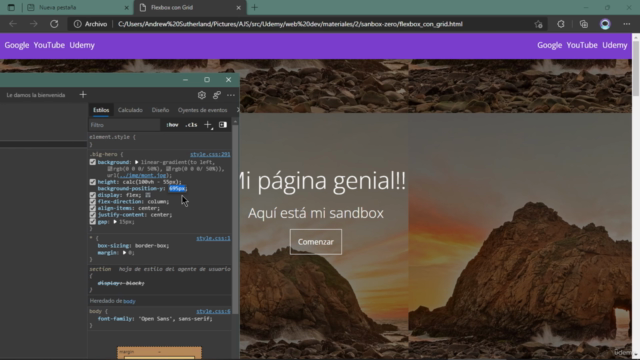Expand the margin shorthand value
Viewport: 640px width, 360px height.
pos(124,253)
